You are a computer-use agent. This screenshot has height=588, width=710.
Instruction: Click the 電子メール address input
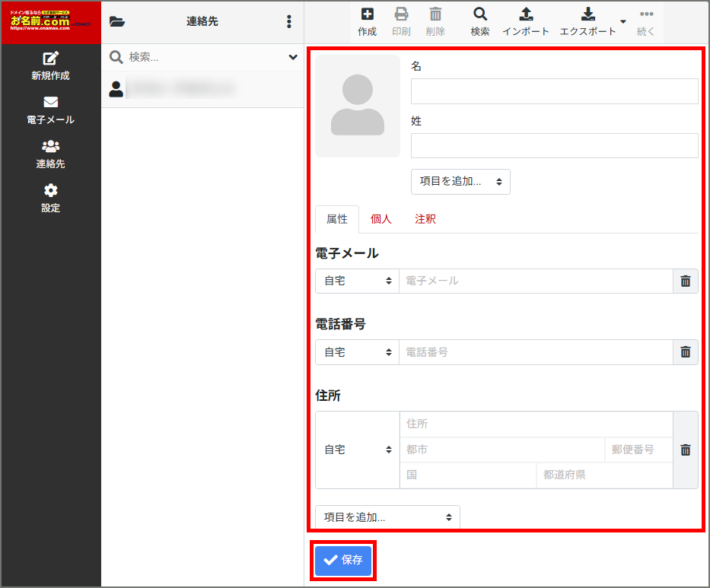point(536,281)
